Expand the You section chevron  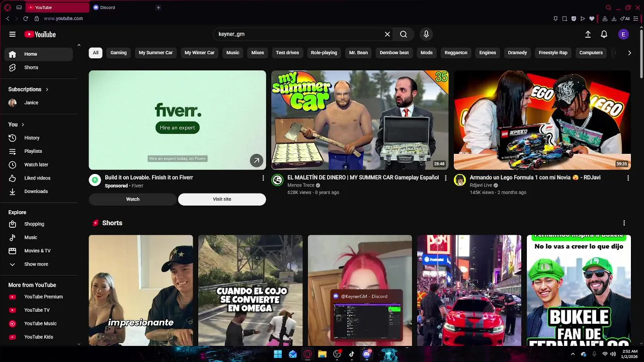(23, 125)
